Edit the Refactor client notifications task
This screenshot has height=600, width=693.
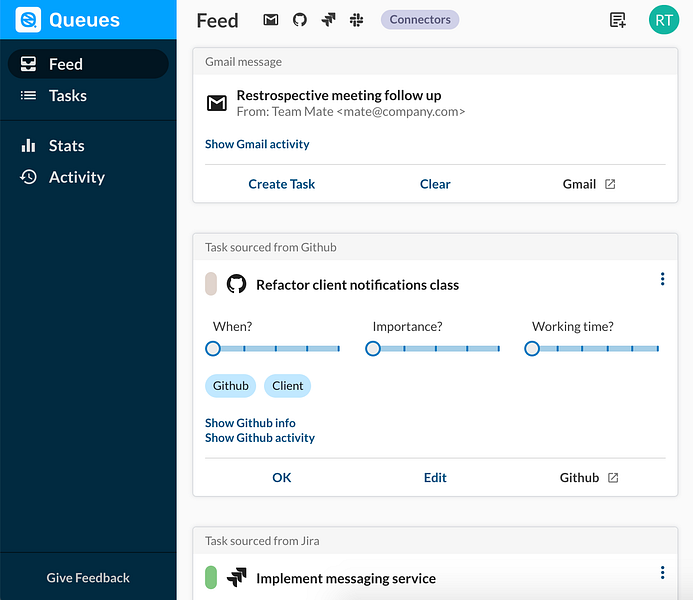pyautogui.click(x=435, y=478)
